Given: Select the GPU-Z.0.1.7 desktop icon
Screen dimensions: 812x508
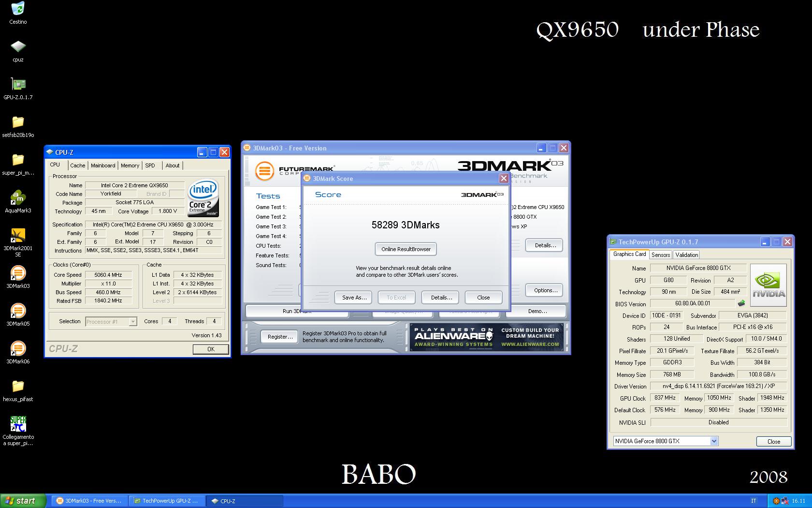Looking at the screenshot, I should pyautogui.click(x=18, y=84).
